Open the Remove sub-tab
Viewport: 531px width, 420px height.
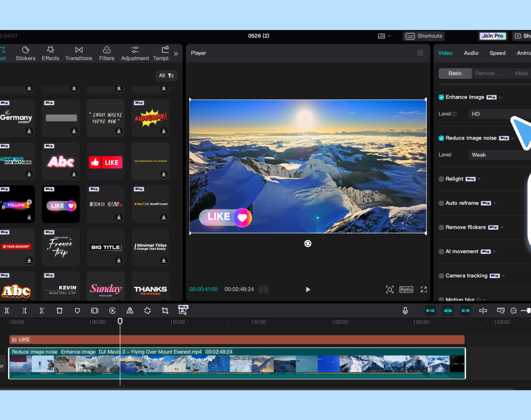click(488, 74)
